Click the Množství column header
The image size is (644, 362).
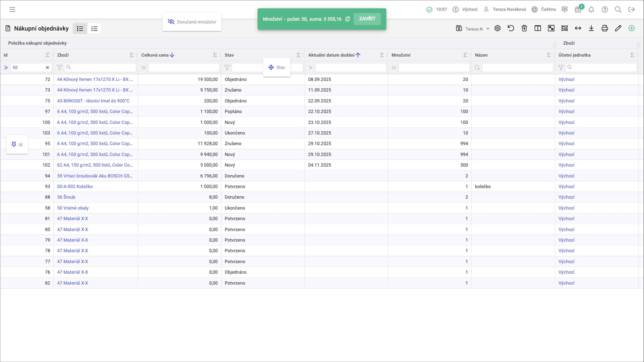pos(401,55)
